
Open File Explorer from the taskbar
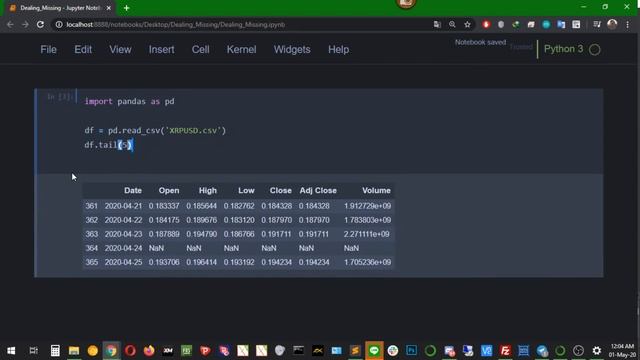click(x=74, y=351)
